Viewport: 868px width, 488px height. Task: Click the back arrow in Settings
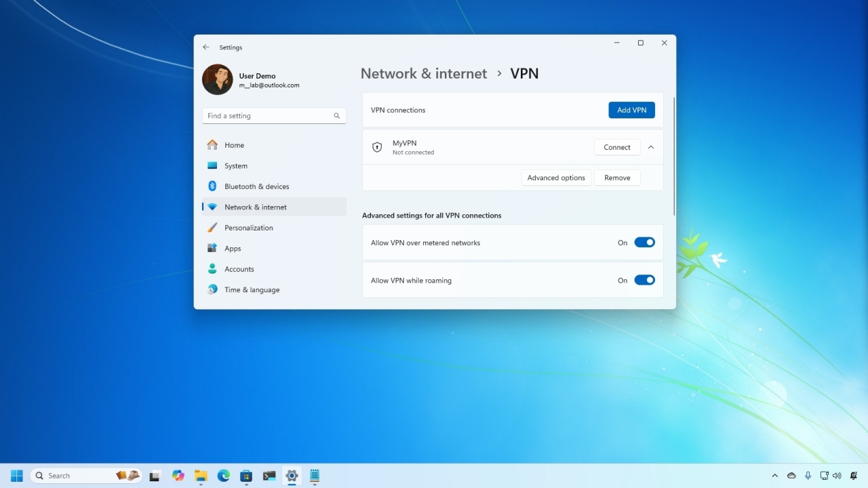click(205, 47)
